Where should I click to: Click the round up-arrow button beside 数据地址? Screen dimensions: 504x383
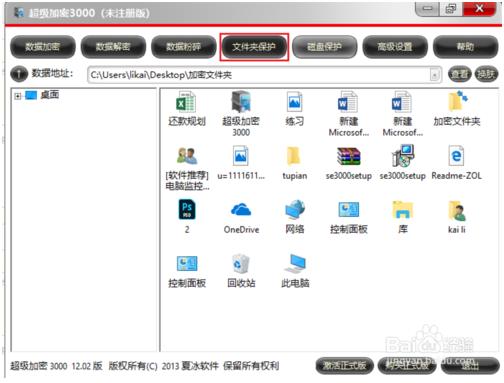(x=19, y=74)
